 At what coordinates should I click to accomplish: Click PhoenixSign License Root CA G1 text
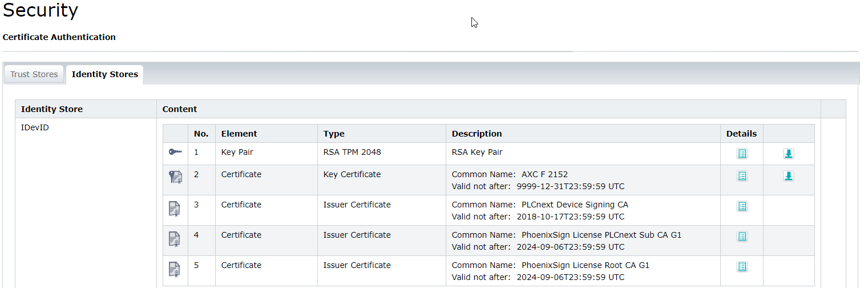coord(586,265)
